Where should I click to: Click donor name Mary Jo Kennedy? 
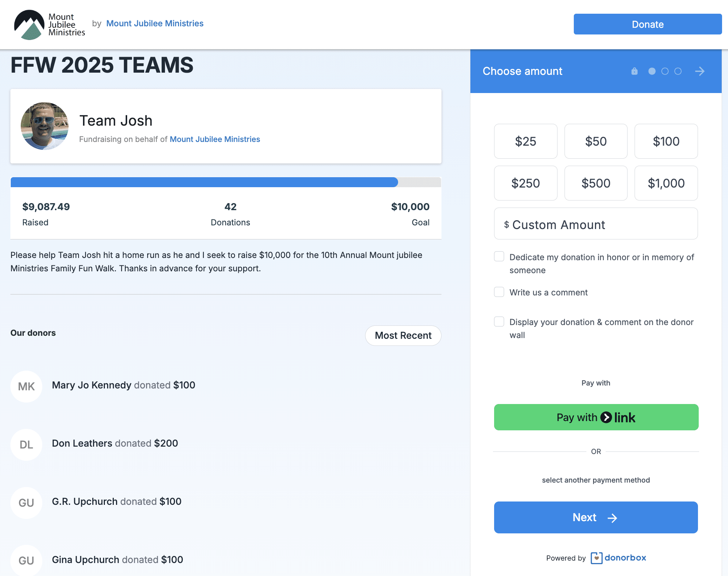pyautogui.click(x=92, y=385)
